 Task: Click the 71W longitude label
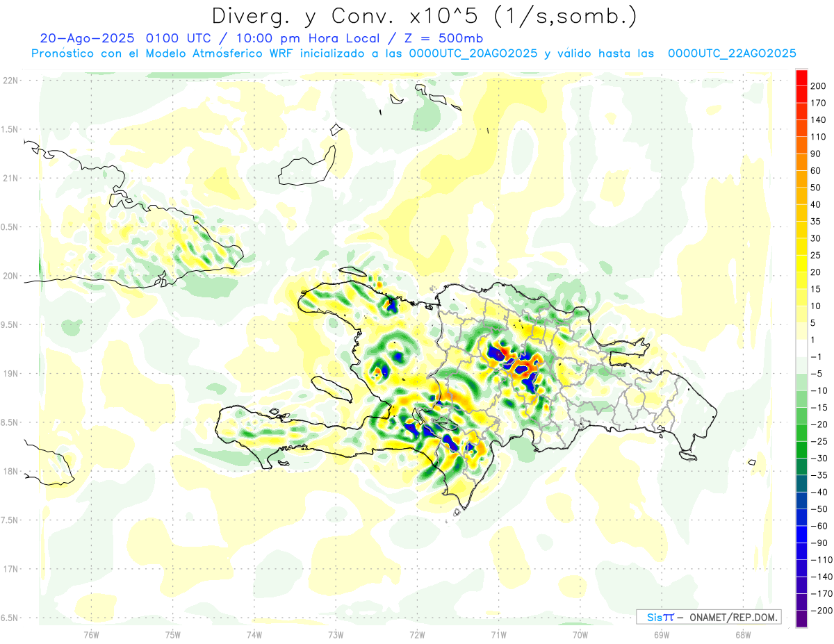click(498, 634)
